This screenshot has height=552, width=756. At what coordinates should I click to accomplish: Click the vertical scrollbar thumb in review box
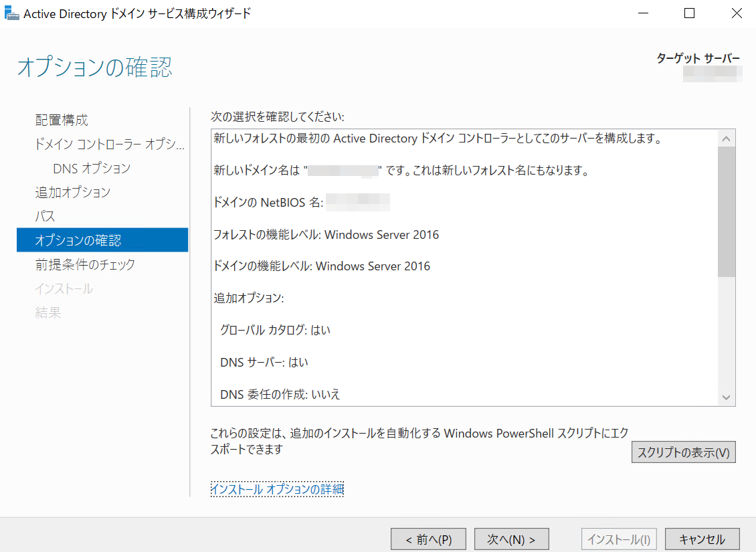coord(726,212)
